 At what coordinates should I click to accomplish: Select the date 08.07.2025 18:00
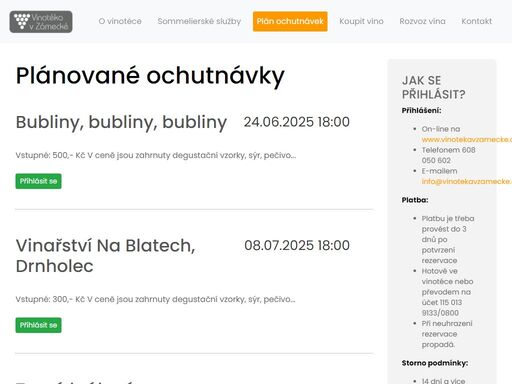pos(297,245)
